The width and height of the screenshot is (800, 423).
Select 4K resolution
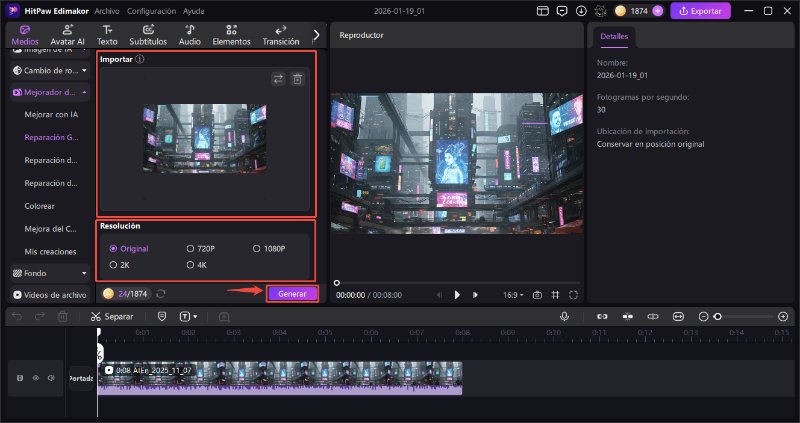[196, 265]
